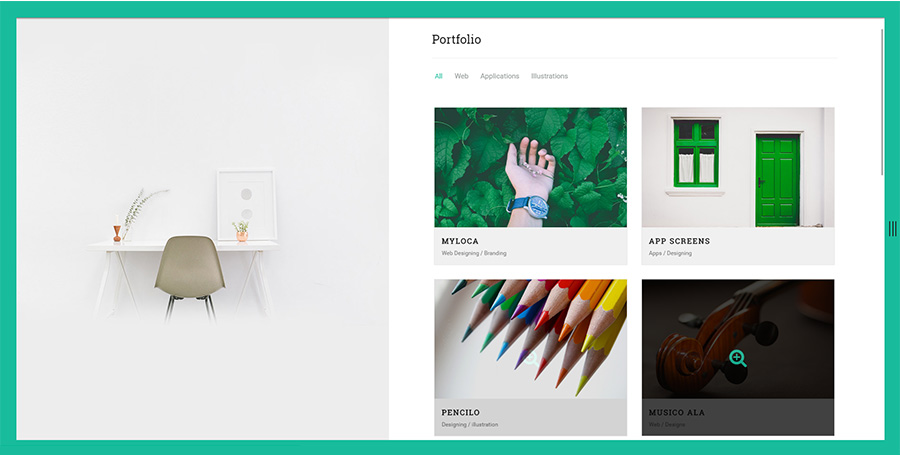Select the All portfolio filter
This screenshot has height=455, width=900.
[x=439, y=76]
